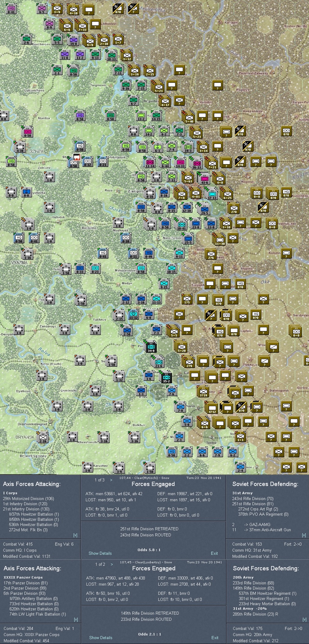
Task: Click the red-white marker near Shakhovskaya
Action: [77, 158]
